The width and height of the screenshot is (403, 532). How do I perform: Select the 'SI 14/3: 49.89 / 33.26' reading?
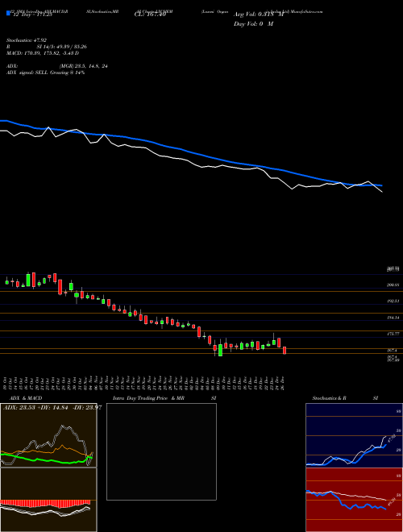tap(62, 47)
